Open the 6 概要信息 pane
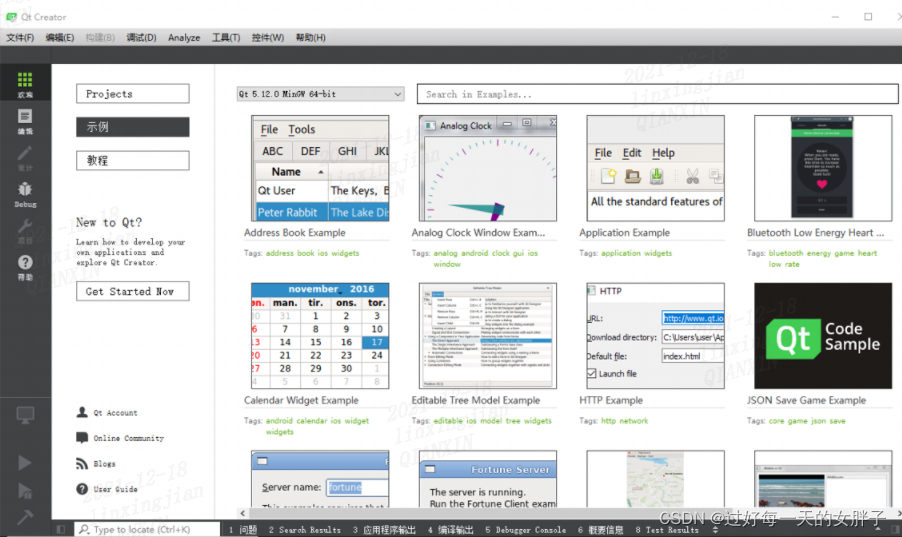 coord(600,530)
